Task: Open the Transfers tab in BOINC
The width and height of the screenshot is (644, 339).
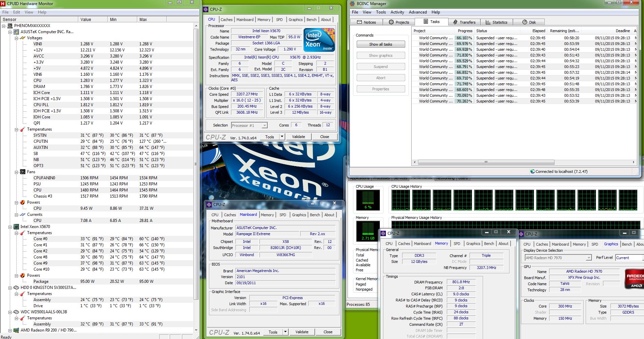Action: coord(464,22)
